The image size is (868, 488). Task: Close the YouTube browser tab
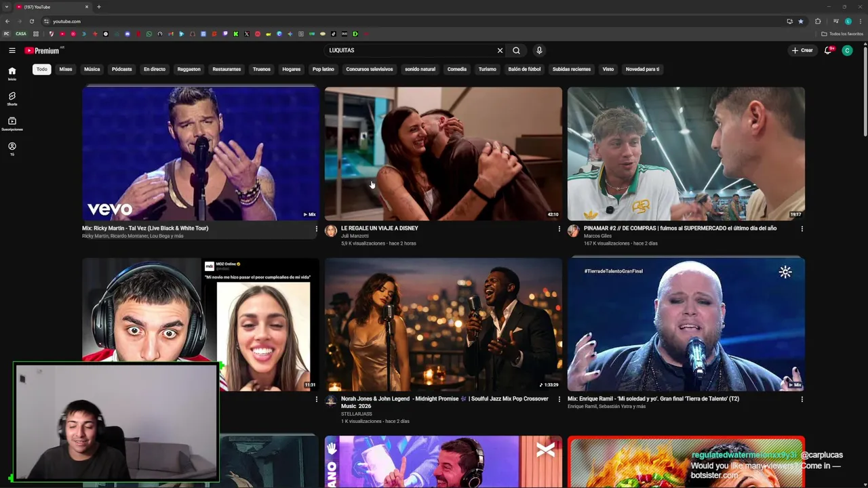(x=87, y=7)
